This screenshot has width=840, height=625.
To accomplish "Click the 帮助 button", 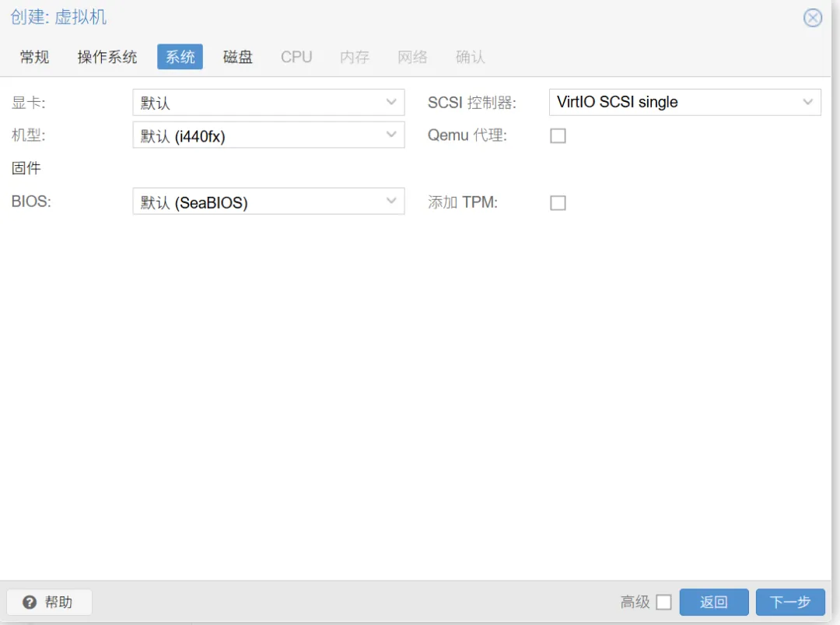I will 49,602.
